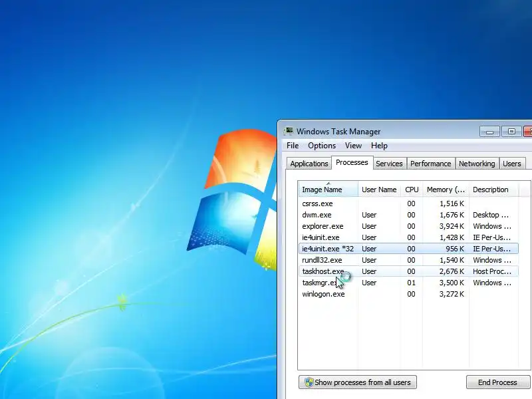Open the Options menu
This screenshot has width=532, height=399.
[322, 146]
